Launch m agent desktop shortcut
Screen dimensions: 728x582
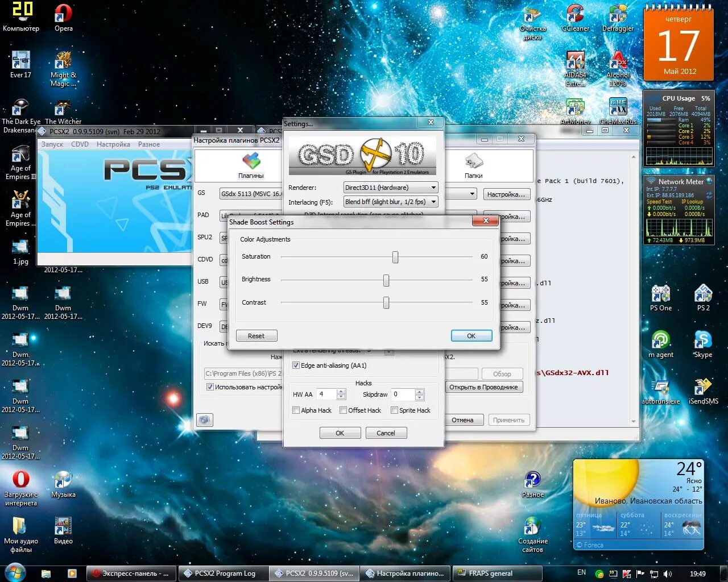coord(660,343)
